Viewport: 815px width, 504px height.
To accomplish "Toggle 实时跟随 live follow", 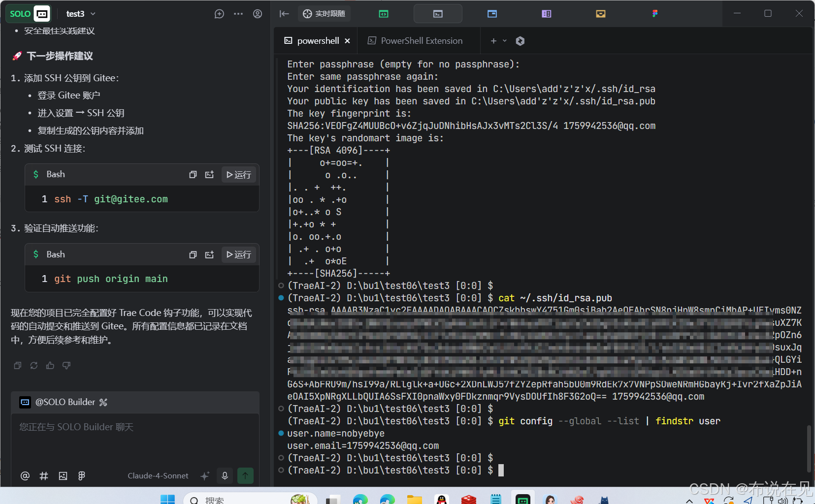I will coord(324,14).
